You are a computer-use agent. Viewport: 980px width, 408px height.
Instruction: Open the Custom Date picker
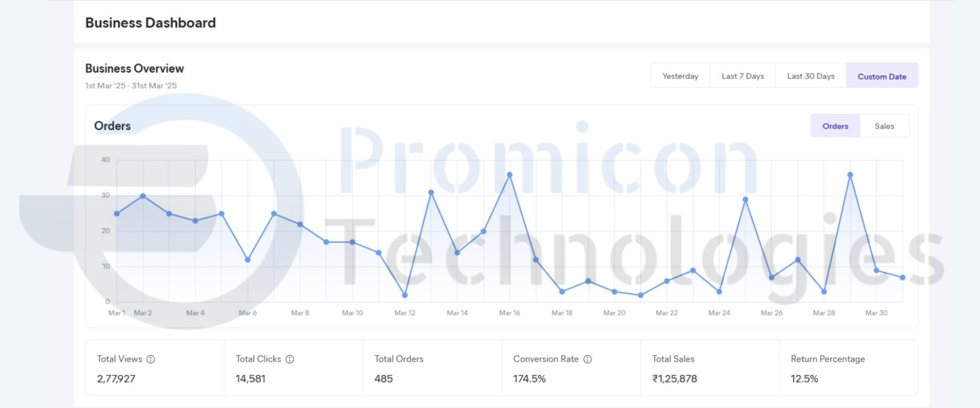(x=881, y=76)
